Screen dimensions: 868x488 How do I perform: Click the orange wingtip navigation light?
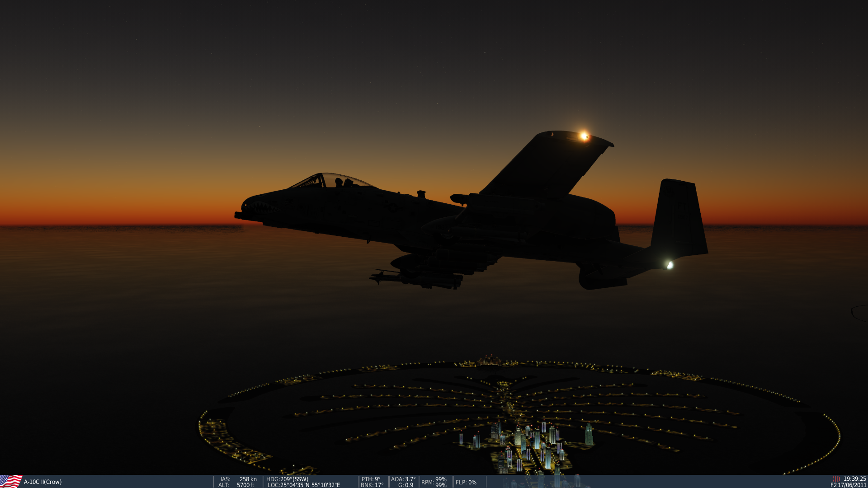click(x=584, y=136)
